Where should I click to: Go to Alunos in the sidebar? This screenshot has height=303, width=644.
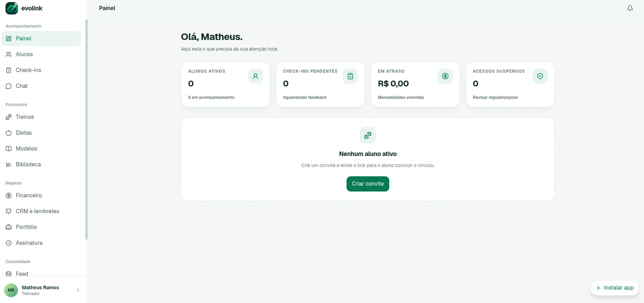(41, 54)
